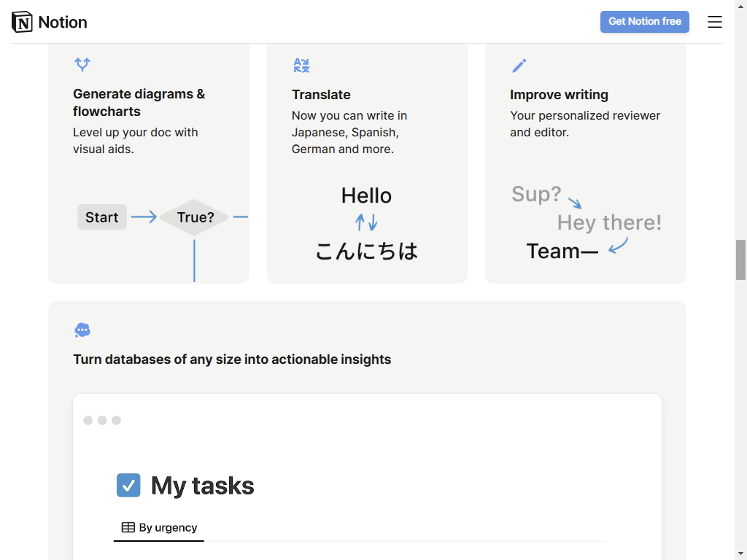
Task: Click the translate up-down arrows icon
Action: coord(366,222)
